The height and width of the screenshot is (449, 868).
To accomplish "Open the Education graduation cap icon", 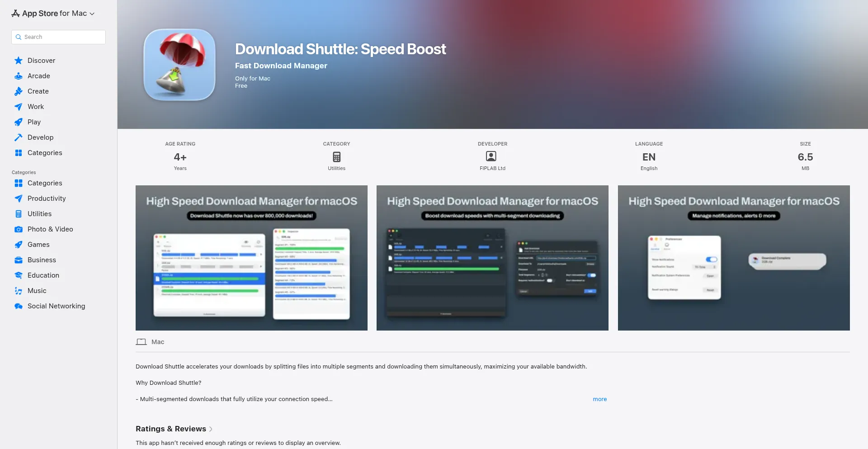I will (x=19, y=275).
